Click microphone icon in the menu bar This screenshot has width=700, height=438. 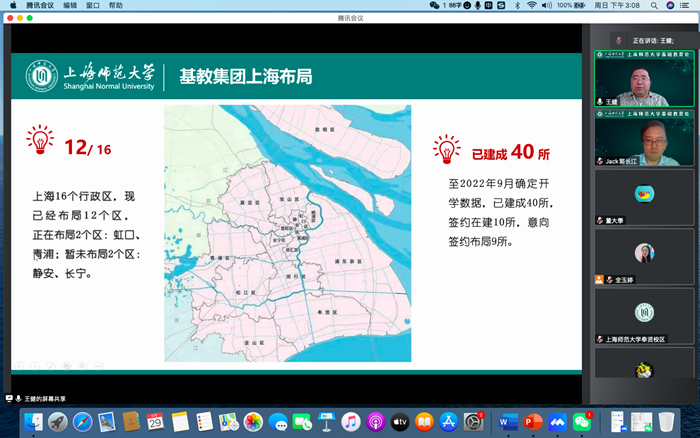[x=478, y=5]
